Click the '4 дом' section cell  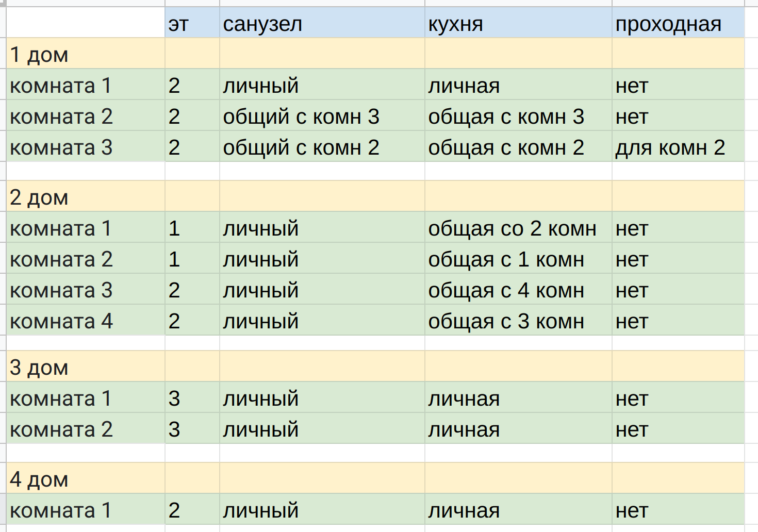coord(86,478)
